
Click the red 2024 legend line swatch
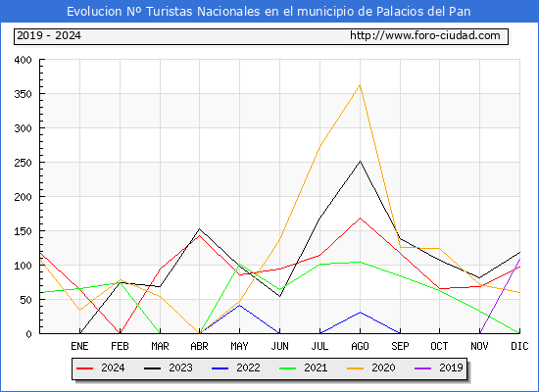84,368
